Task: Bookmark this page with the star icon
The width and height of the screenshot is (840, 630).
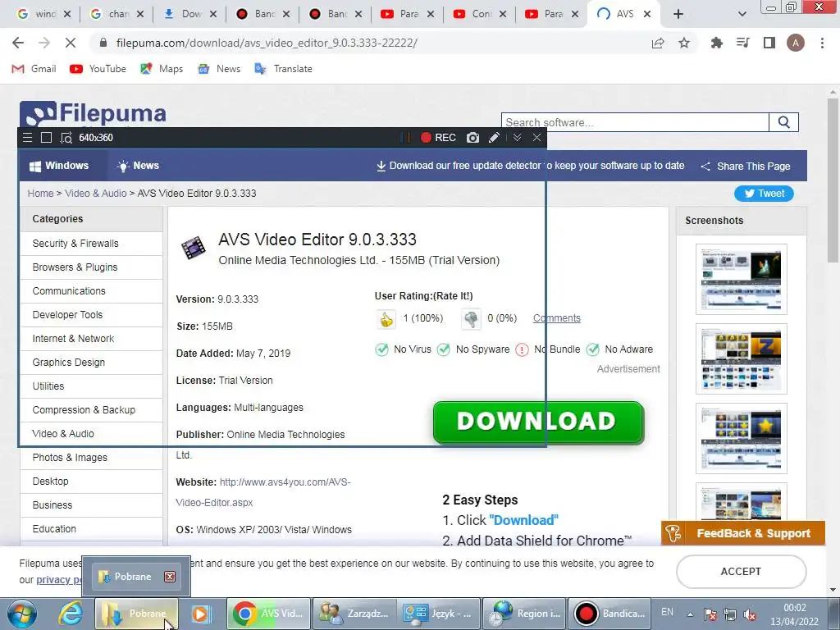Action: tap(684, 43)
